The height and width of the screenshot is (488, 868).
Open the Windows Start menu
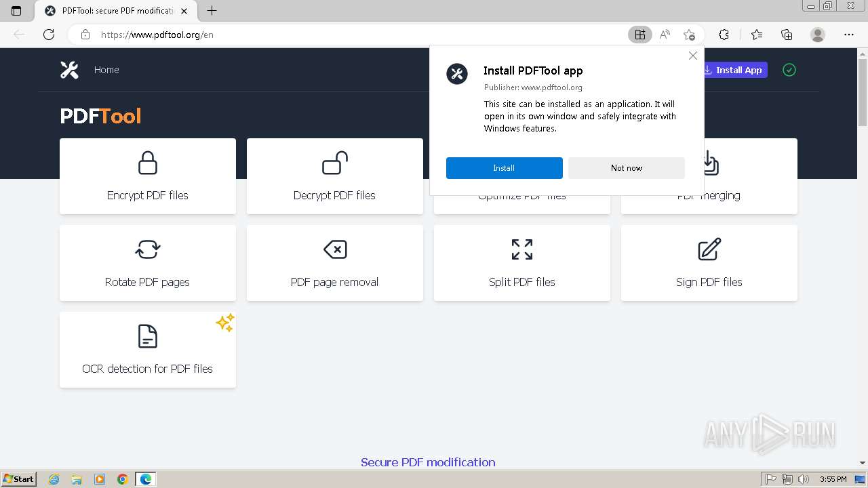click(x=19, y=479)
